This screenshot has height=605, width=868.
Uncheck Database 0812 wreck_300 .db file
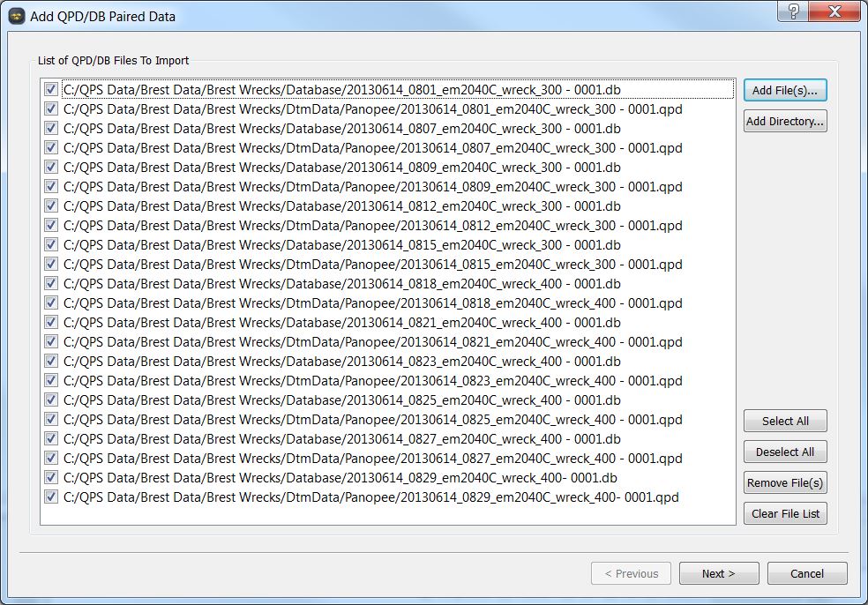pos(51,205)
